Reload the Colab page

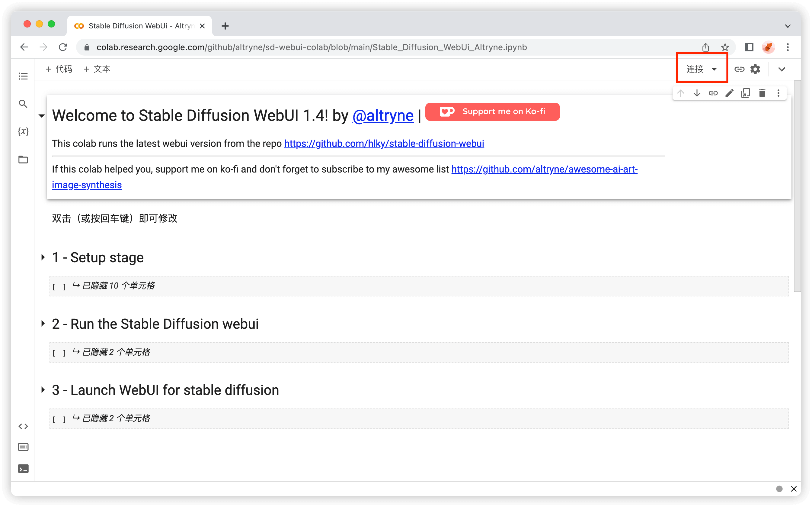click(63, 47)
